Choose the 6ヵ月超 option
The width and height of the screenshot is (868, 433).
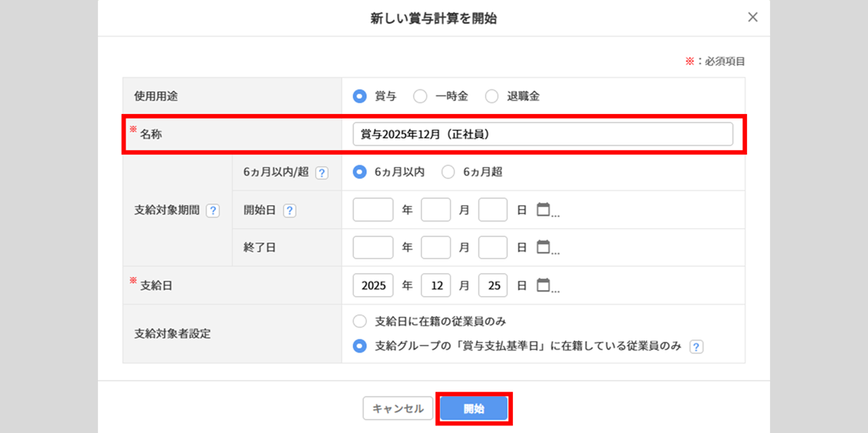point(448,172)
